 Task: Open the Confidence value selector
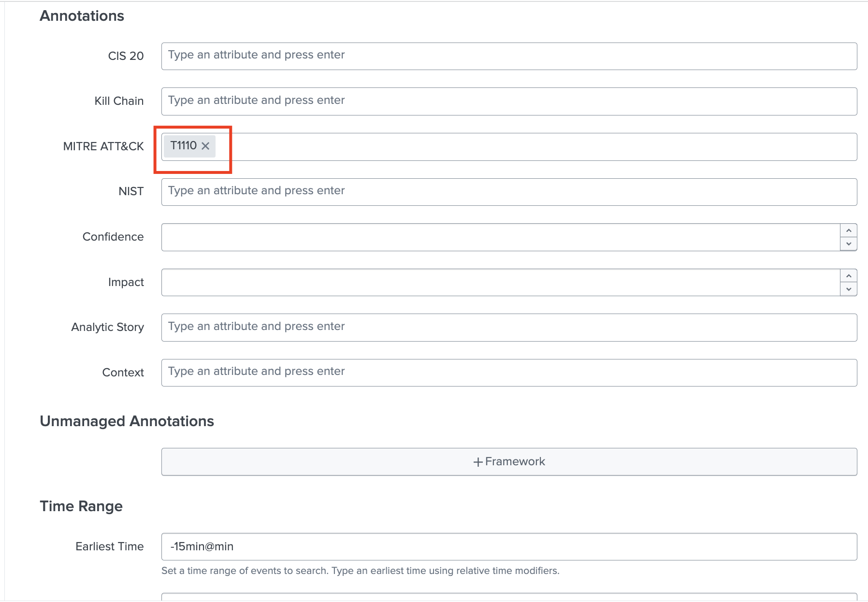click(x=483, y=237)
